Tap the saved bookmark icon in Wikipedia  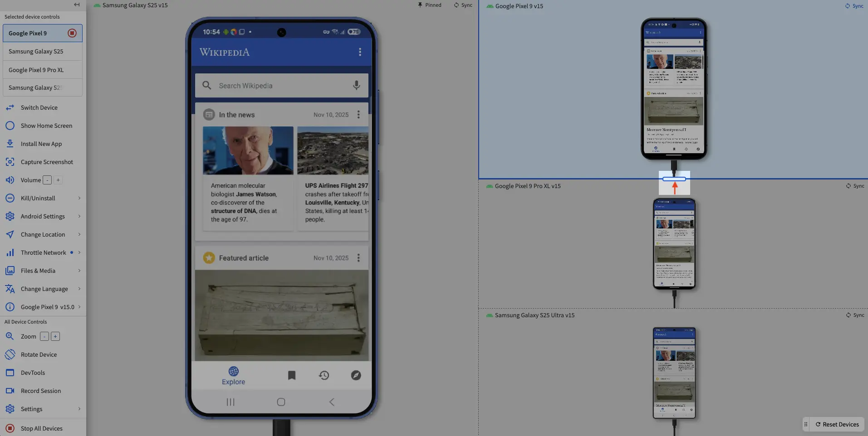click(x=292, y=375)
